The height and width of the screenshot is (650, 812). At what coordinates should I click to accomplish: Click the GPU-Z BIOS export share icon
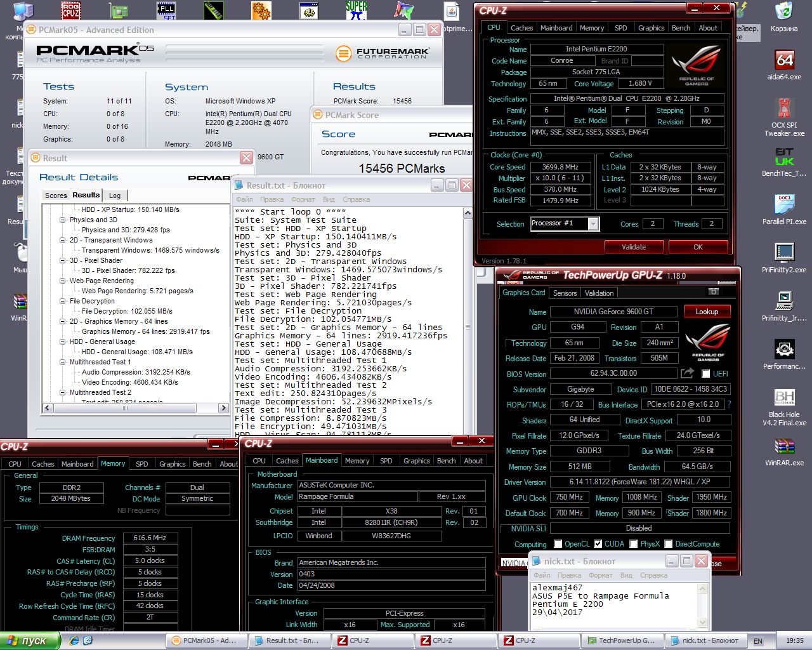tap(687, 373)
